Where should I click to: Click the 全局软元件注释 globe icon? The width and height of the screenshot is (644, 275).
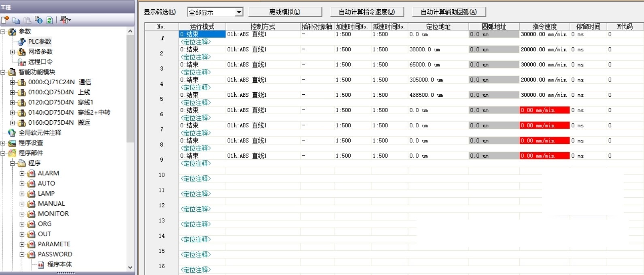point(12,133)
